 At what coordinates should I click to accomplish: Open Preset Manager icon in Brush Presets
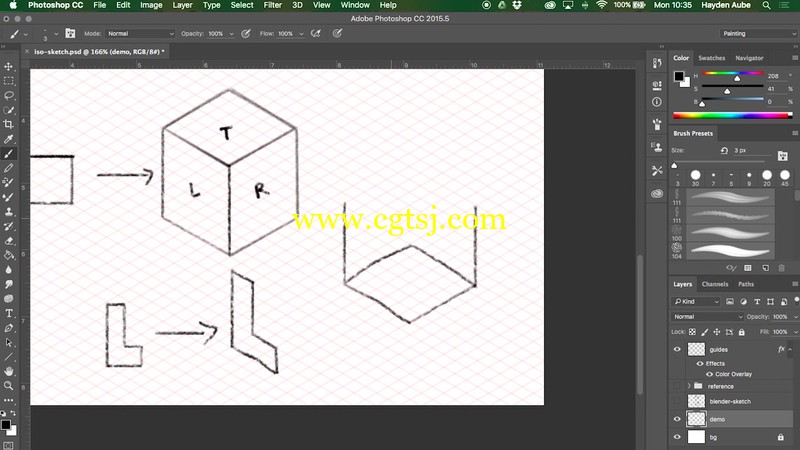(x=747, y=268)
